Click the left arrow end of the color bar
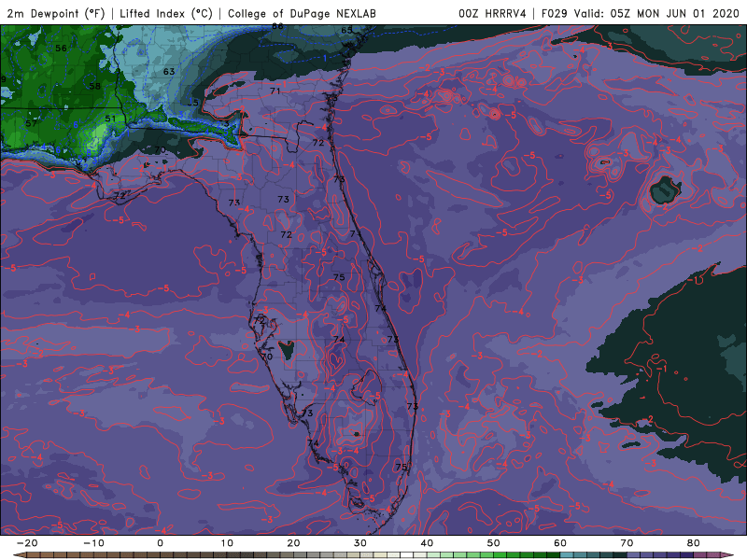747x560 pixels. coord(19,555)
